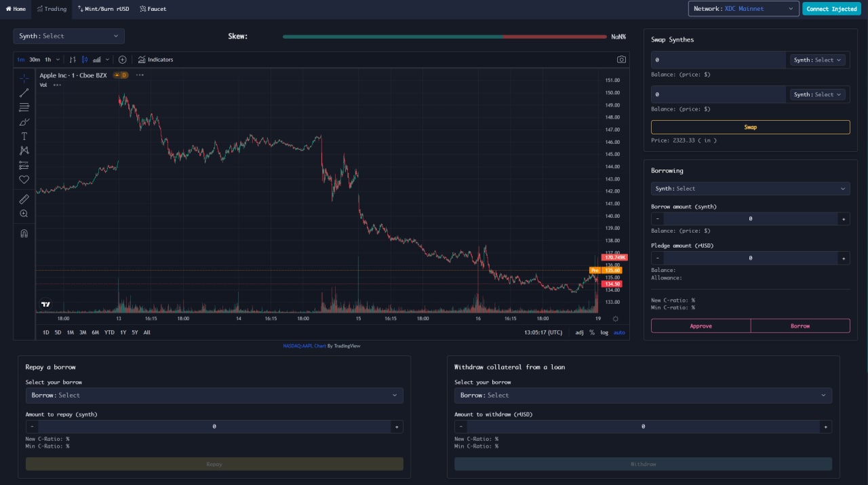This screenshot has height=485, width=868.
Task: Set date range to YTD
Action: point(109,332)
